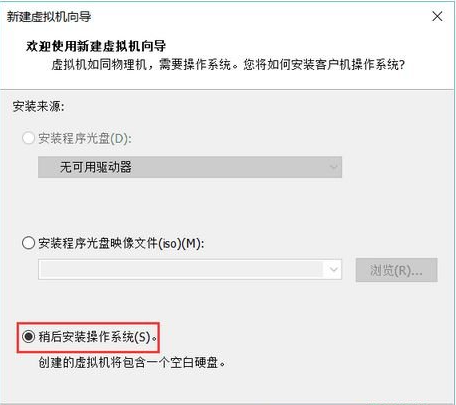Image resolution: width=456 pixels, height=405 pixels.
Task: Click the 无可用驱动器 text in the drive box
Action: click(96, 167)
